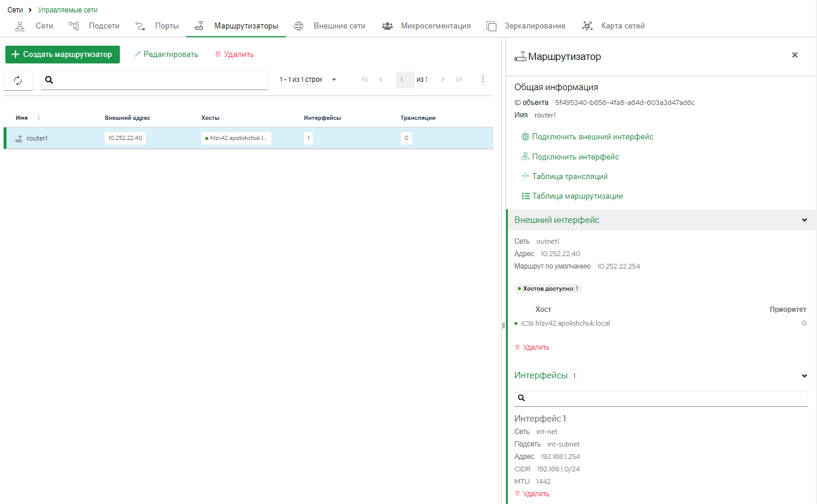Click Создать маршрутизатор button

tap(62, 55)
